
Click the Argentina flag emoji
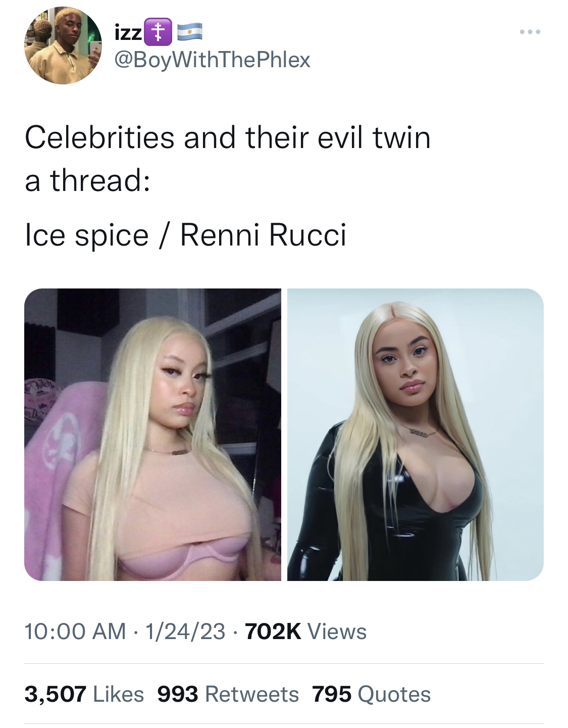point(189,32)
